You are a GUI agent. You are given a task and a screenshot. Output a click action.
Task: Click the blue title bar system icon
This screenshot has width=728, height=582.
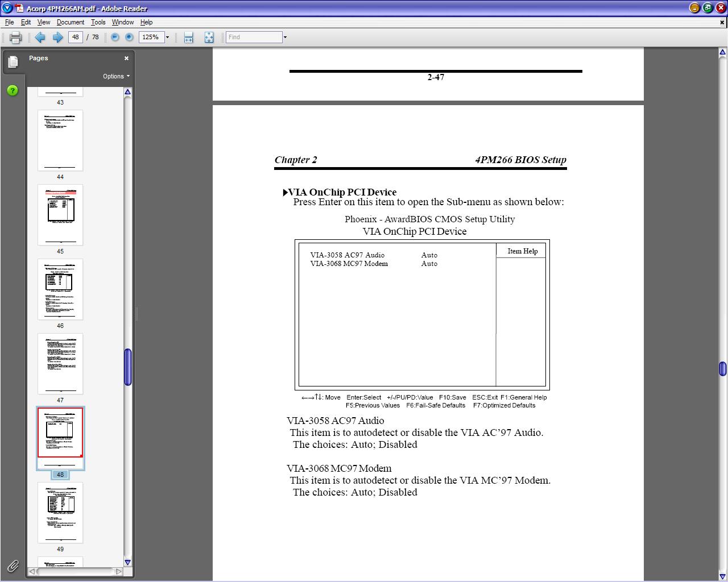point(7,8)
